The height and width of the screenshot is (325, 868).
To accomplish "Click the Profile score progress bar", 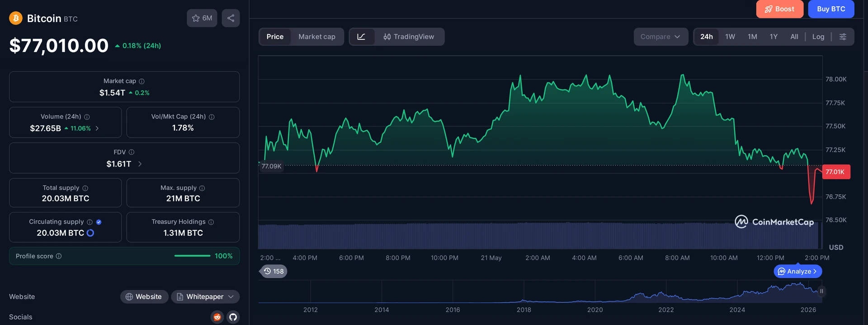I will (192, 256).
